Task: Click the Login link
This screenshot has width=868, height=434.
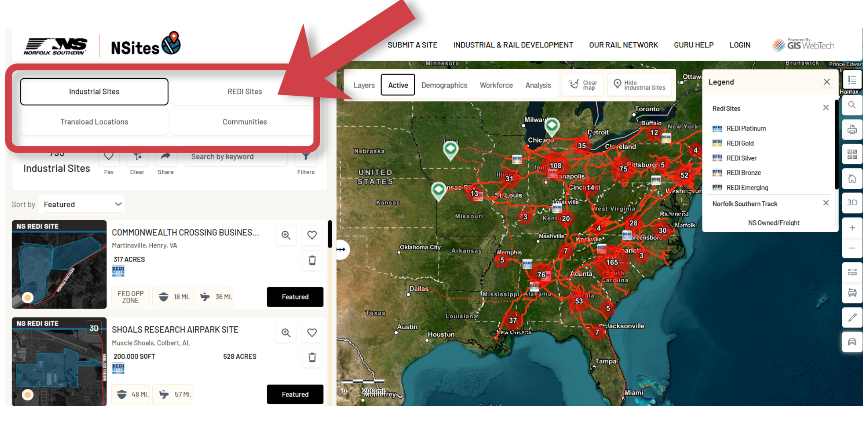Action: pyautogui.click(x=740, y=45)
